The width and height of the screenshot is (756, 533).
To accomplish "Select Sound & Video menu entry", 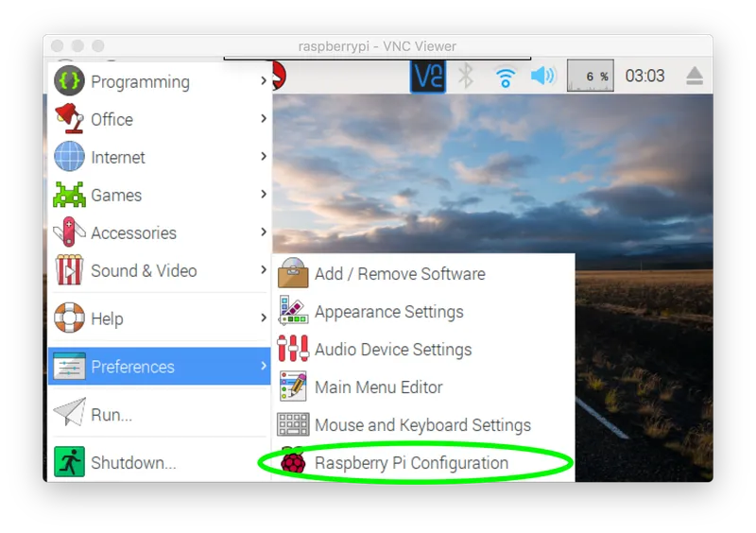I will 160,270.
